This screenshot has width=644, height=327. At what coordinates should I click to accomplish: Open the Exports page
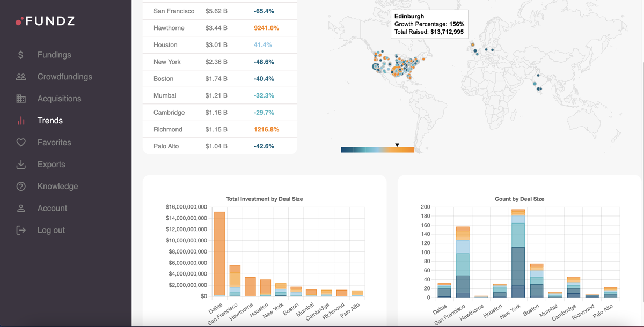[52, 165]
